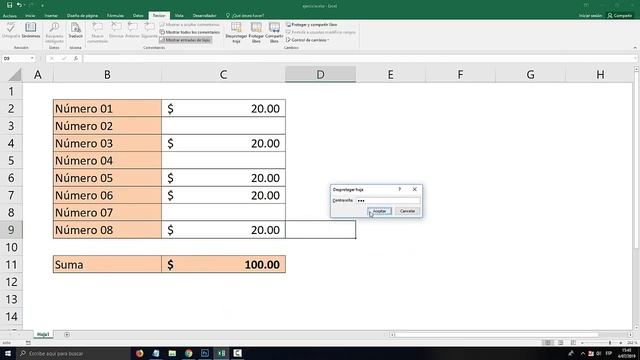
Task: Click the Proteger libro ribbon icon
Action: pos(256,32)
